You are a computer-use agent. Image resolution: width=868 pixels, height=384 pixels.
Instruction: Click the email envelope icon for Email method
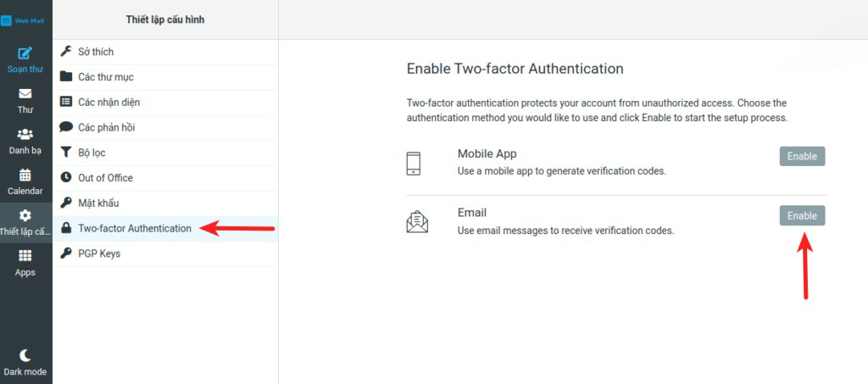click(416, 222)
